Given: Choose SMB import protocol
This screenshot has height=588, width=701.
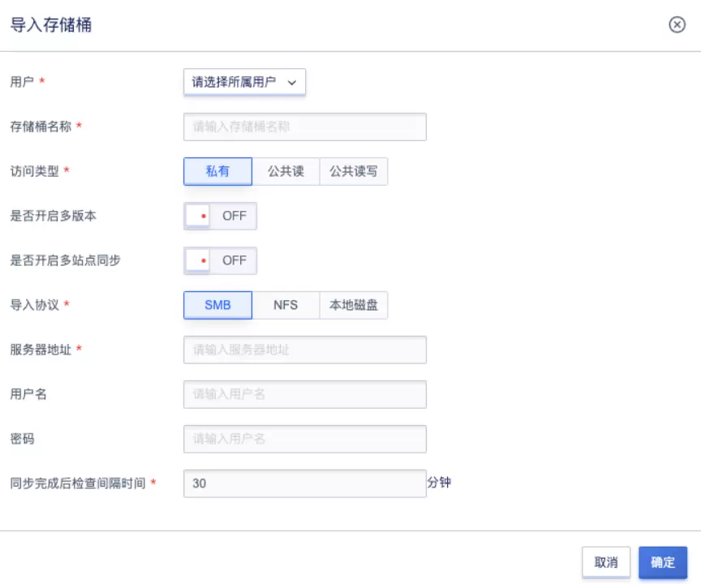Looking at the screenshot, I should [x=217, y=305].
